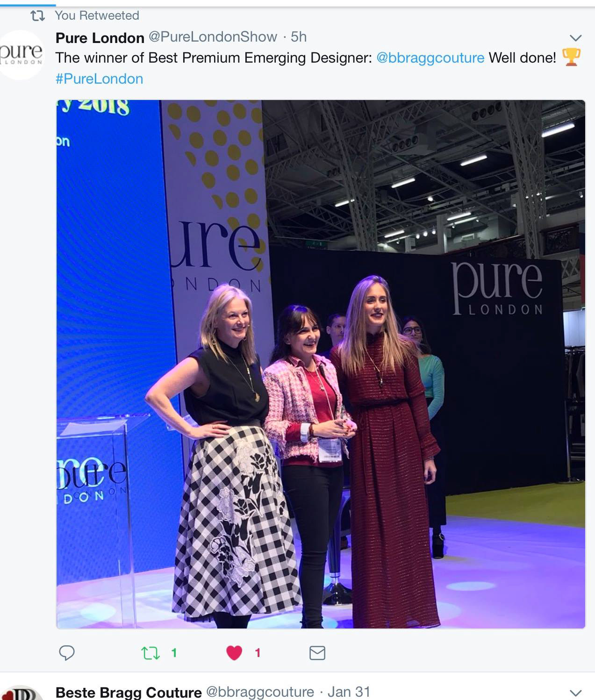Expand Beste Bragg Couture tweet chevron
The width and height of the screenshot is (595, 700).
576,693
